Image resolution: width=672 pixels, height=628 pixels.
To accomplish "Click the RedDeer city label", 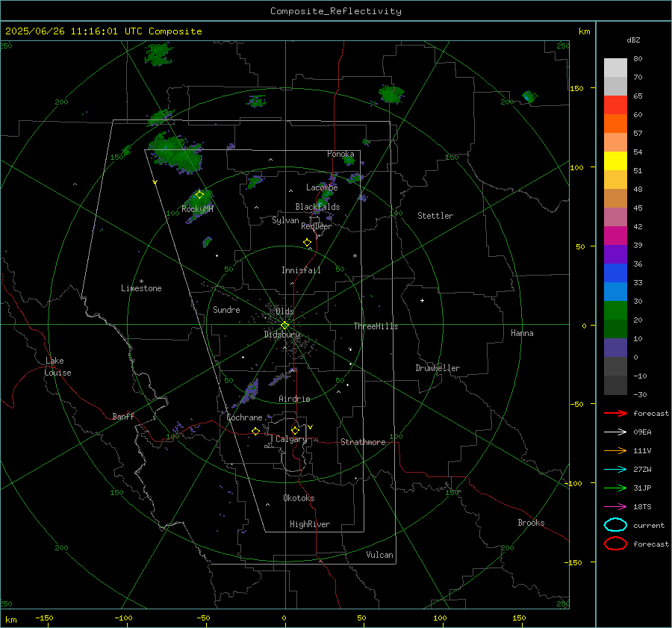I will [x=317, y=226].
